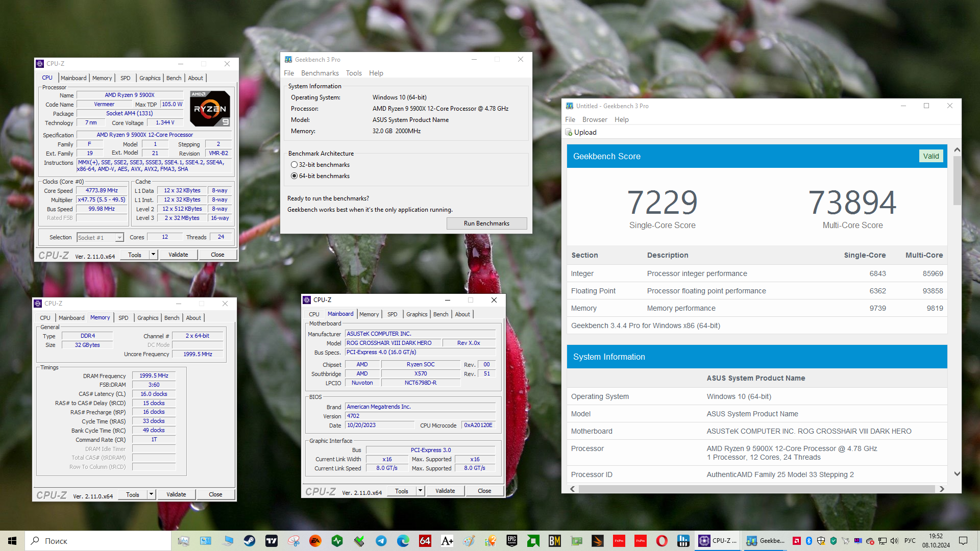
Task: Click ROG CROSSHAIR VIII DARK HERO model field
Action: point(393,343)
